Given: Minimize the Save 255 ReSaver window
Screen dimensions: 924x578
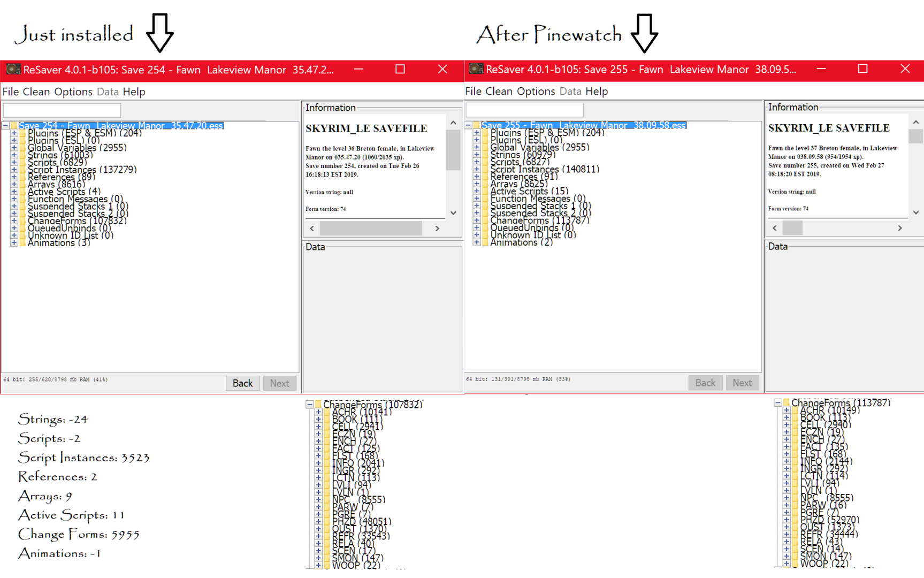Looking at the screenshot, I should coord(821,69).
